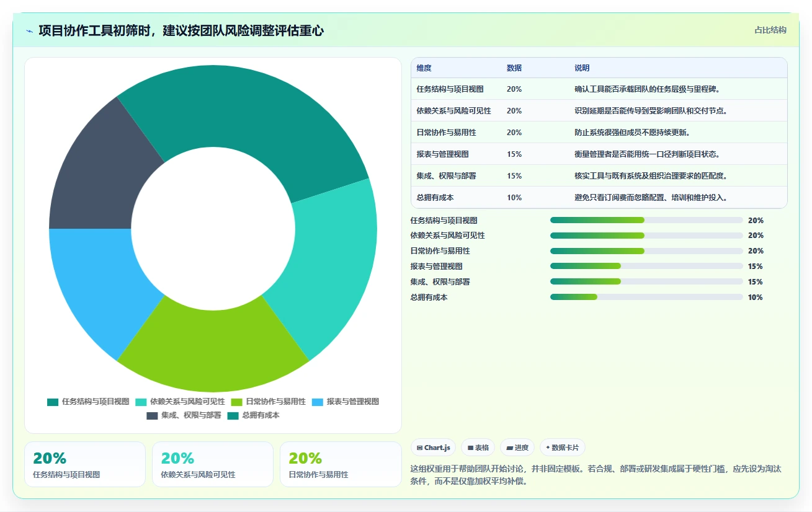
Task: Click 总拥有成本 legend swatch
Action: (233, 415)
